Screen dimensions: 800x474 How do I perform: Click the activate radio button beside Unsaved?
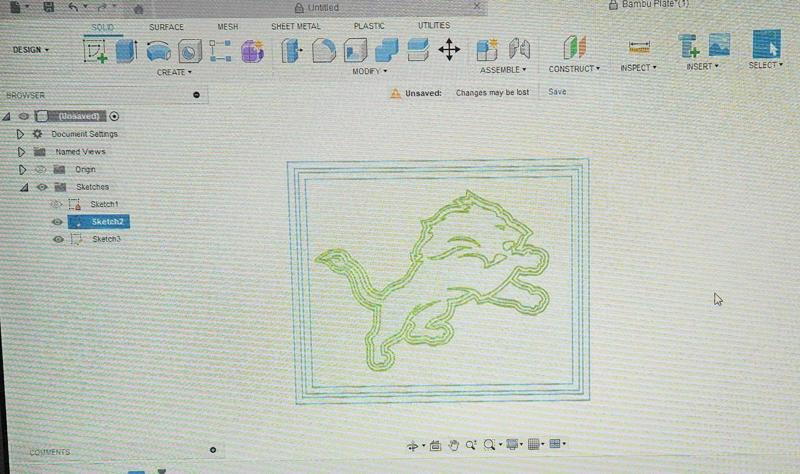(x=114, y=116)
